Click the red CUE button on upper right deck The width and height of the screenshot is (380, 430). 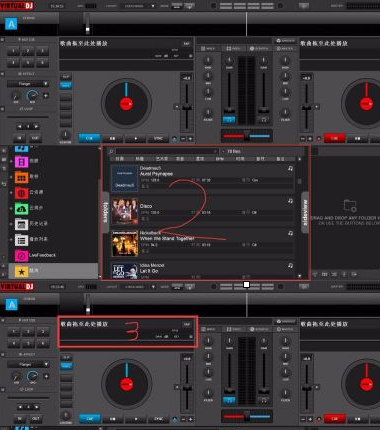click(334, 138)
